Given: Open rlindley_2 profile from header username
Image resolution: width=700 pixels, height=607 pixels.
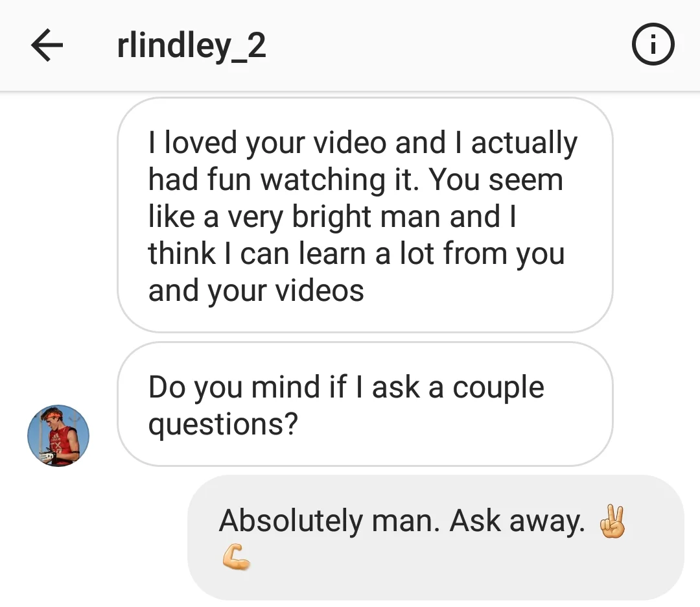Looking at the screenshot, I should coord(191,46).
